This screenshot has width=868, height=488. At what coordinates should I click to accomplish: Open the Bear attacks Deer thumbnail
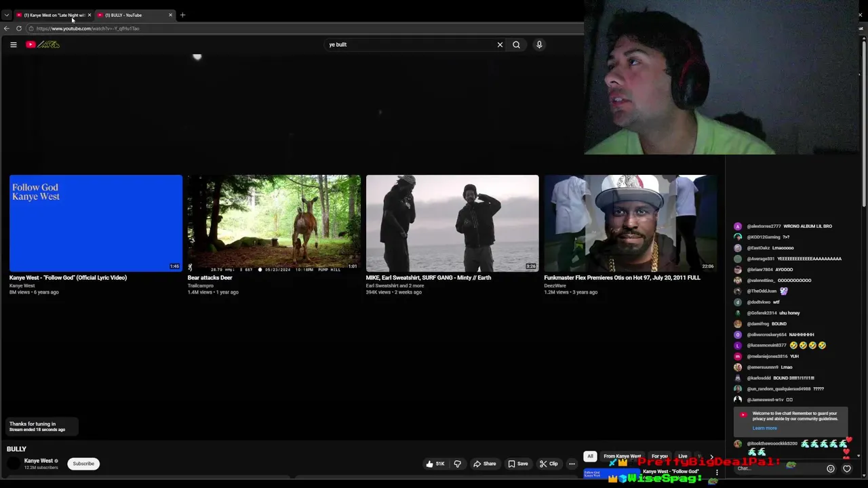click(274, 223)
